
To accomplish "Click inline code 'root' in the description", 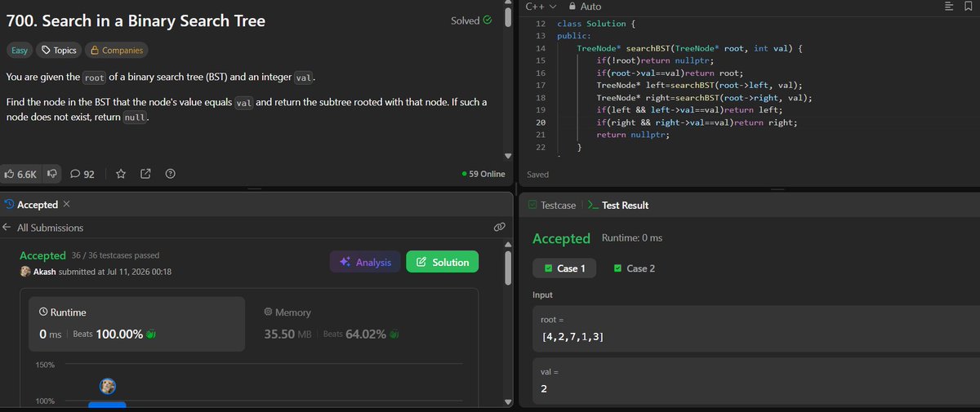I will click(94, 77).
